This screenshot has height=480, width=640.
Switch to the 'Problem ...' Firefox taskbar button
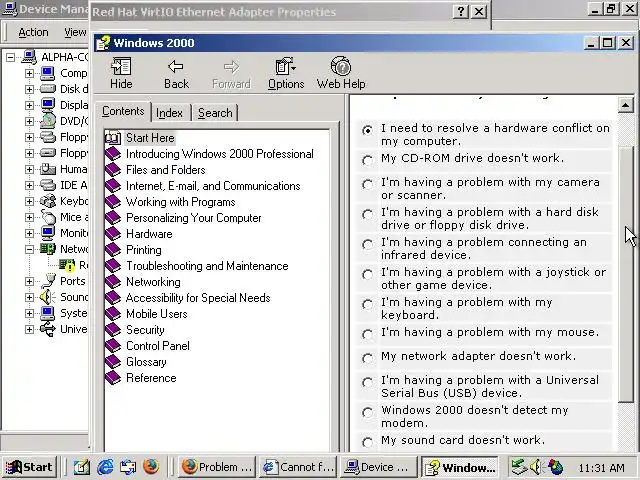point(216,467)
